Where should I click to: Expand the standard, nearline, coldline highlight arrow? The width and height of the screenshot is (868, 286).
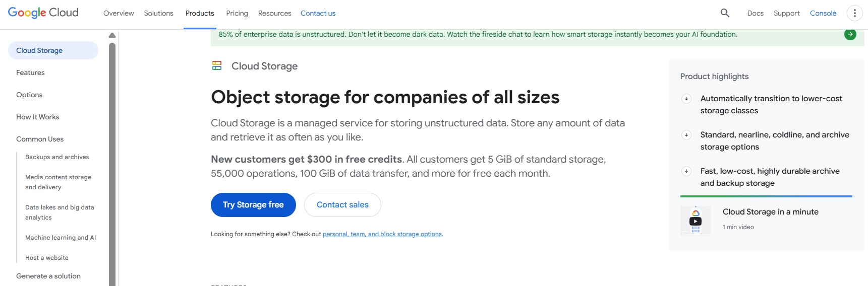tap(686, 135)
